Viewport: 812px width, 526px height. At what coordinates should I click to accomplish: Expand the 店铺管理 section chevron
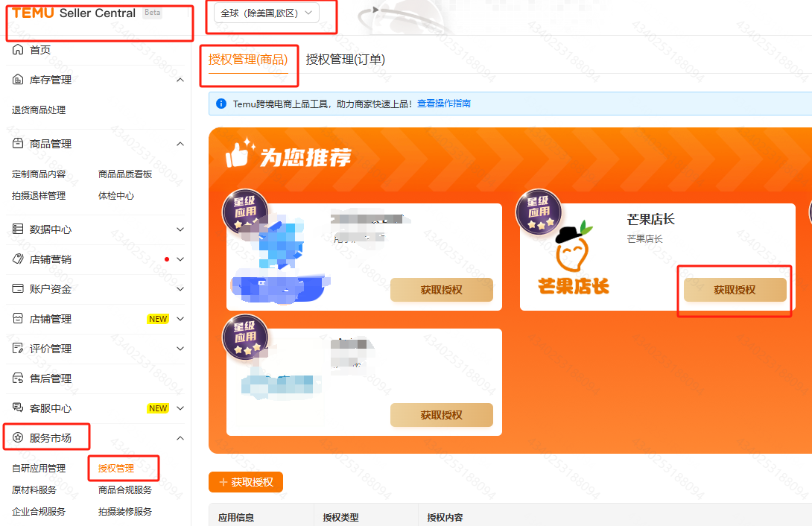180,319
